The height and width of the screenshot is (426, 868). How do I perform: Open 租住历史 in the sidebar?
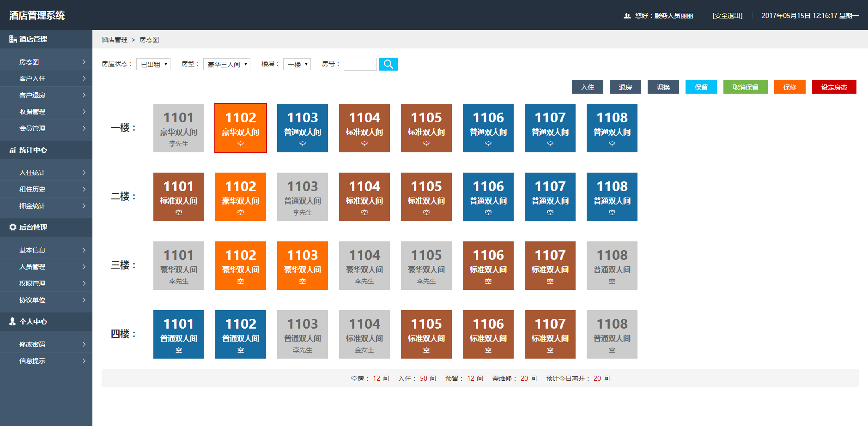[x=46, y=189]
